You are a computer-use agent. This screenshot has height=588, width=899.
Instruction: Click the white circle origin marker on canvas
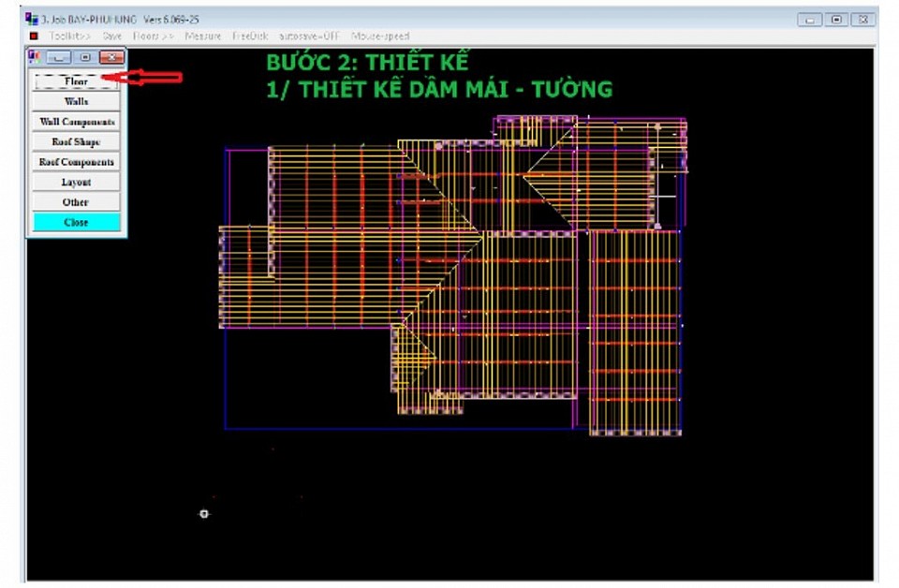pyautogui.click(x=204, y=513)
